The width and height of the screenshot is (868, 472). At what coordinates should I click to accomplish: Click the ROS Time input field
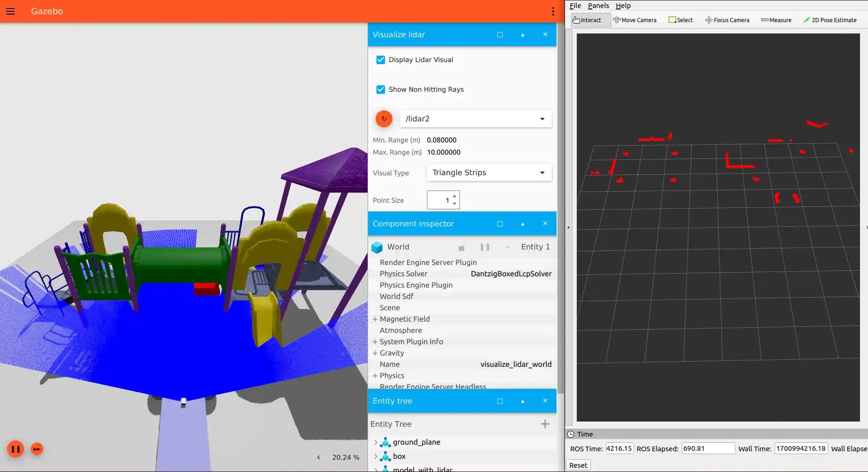coord(619,448)
